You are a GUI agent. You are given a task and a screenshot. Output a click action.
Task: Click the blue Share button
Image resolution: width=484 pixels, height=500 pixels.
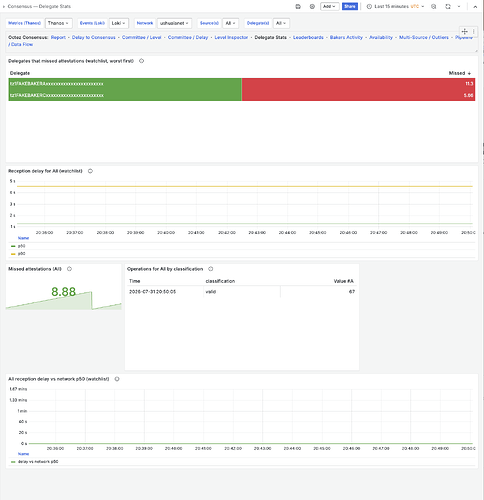pos(350,7)
